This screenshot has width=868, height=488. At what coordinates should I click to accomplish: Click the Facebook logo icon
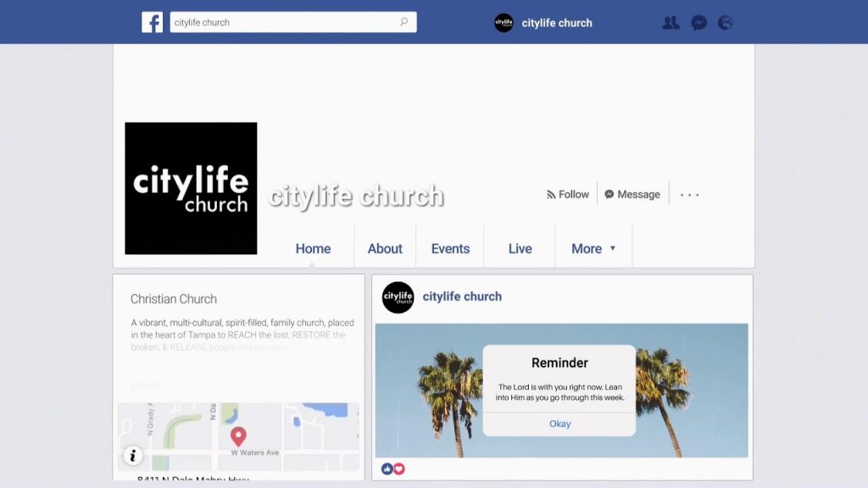click(153, 22)
